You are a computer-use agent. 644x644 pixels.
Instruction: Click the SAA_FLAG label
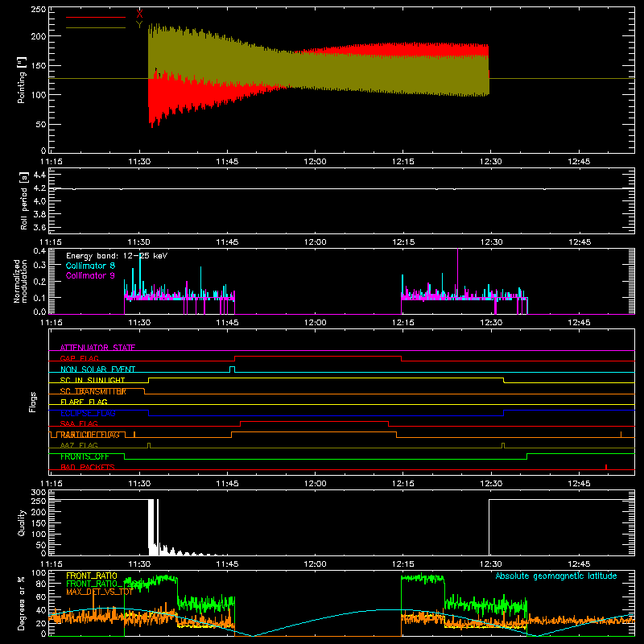pos(79,423)
